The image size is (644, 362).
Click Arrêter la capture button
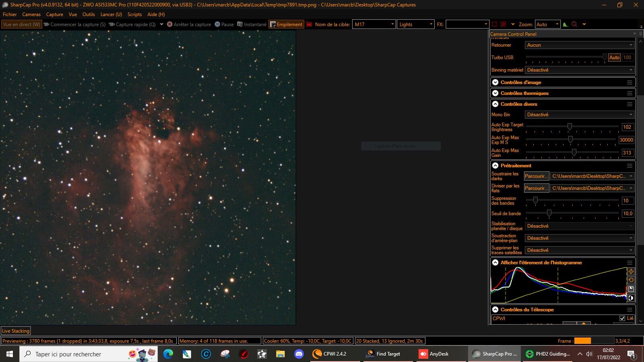[x=189, y=25]
